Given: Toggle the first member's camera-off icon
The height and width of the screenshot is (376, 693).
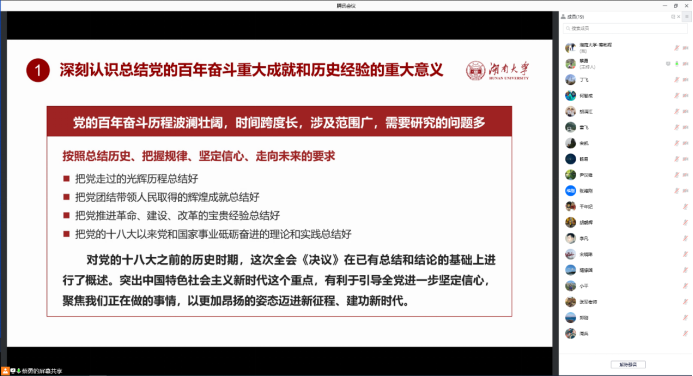Looking at the screenshot, I should [x=685, y=48].
